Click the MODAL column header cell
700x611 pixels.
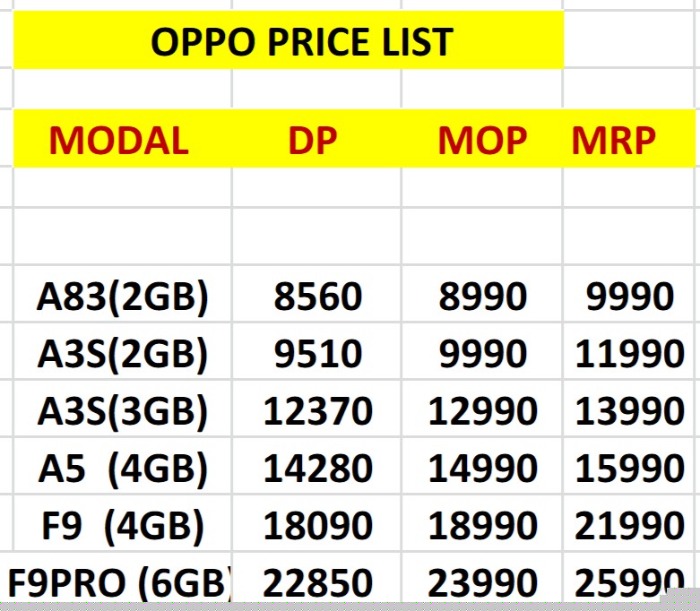(118, 141)
